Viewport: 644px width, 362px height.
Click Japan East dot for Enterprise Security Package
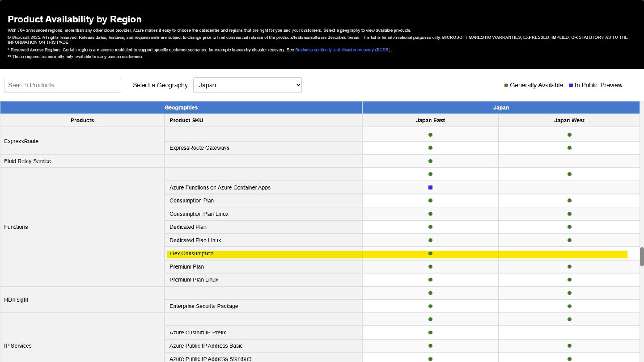coord(430,306)
